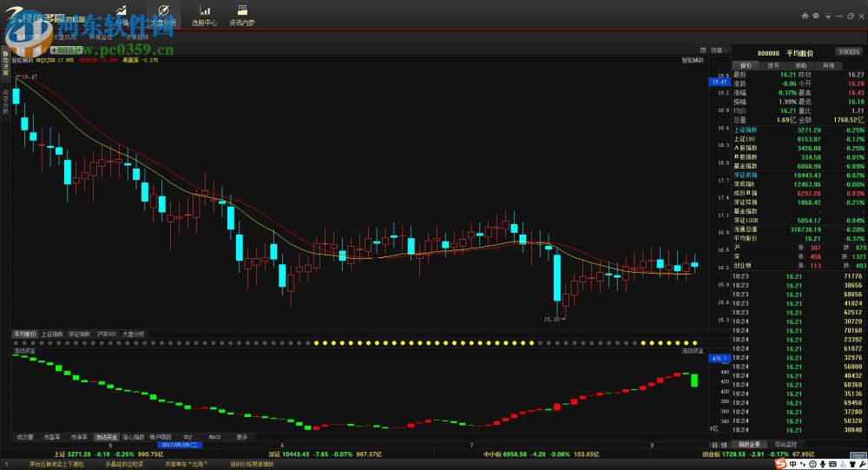The height and width of the screenshot is (470, 868).
Task: Show the 信心指数 indicator
Action: pyautogui.click(x=134, y=437)
